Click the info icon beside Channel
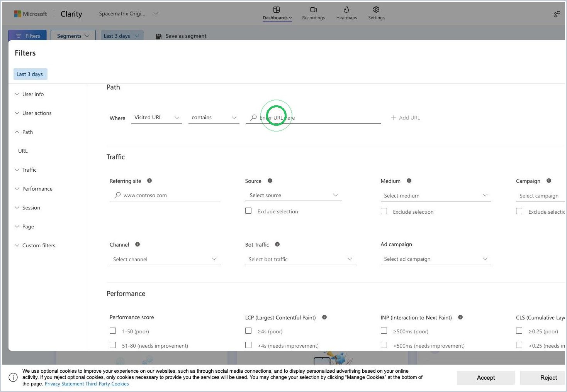Screen dimensions: 567x392 tap(138, 244)
